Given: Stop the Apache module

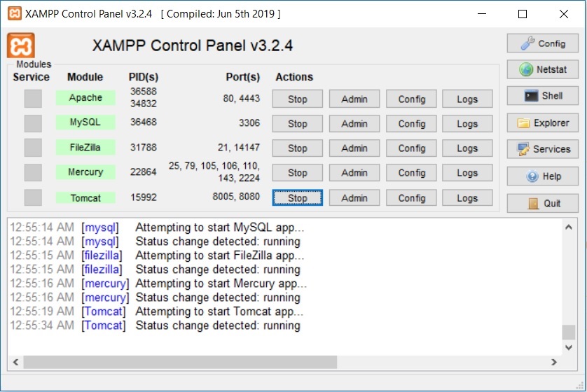Looking at the screenshot, I should 297,99.
